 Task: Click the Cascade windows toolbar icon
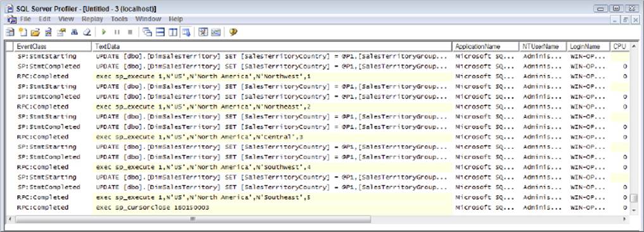(147, 32)
